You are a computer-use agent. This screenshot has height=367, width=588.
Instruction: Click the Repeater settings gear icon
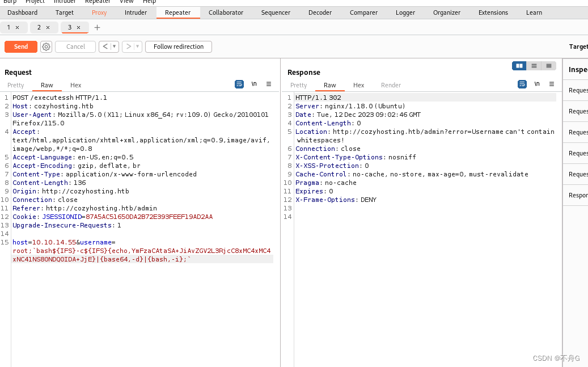[46, 47]
